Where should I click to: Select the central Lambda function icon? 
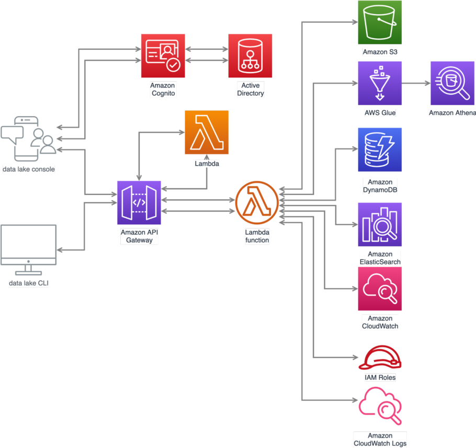[x=256, y=203]
